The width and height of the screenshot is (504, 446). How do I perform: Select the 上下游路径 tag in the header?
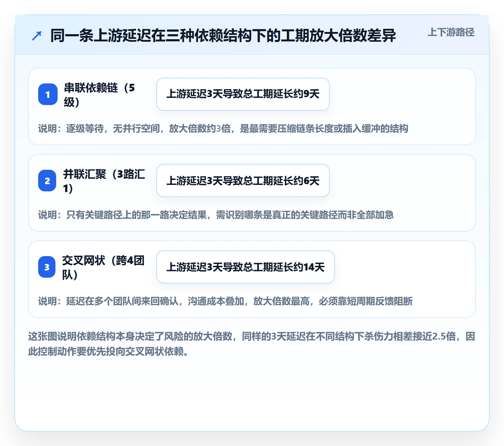[451, 32]
